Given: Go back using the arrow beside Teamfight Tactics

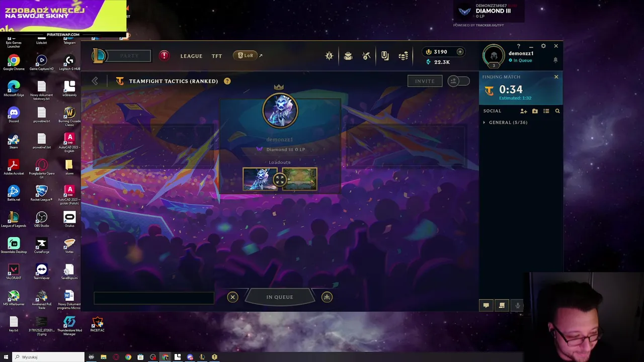Looking at the screenshot, I should point(95,81).
